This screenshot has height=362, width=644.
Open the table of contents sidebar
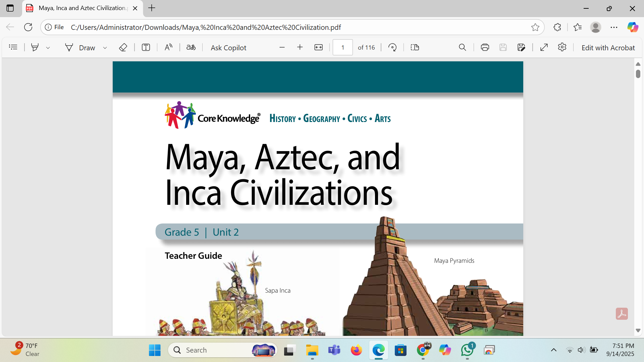pos(13,47)
